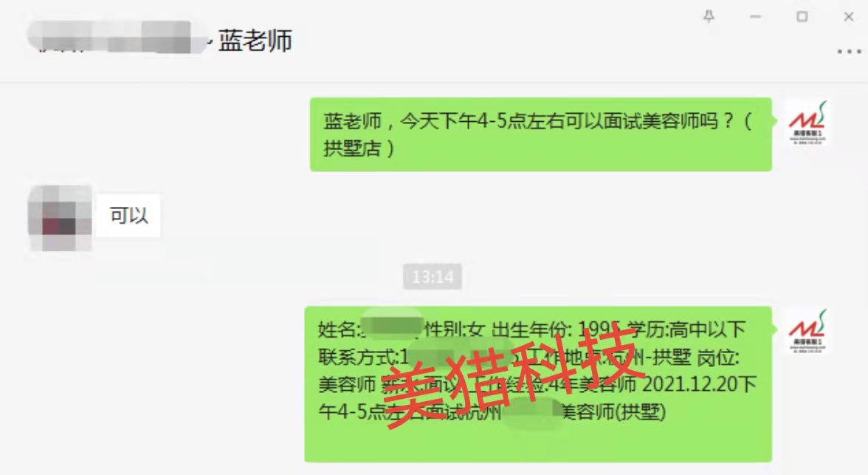The image size is (868, 475).
Task: Select the chat title 蓝老师
Action: click(255, 41)
